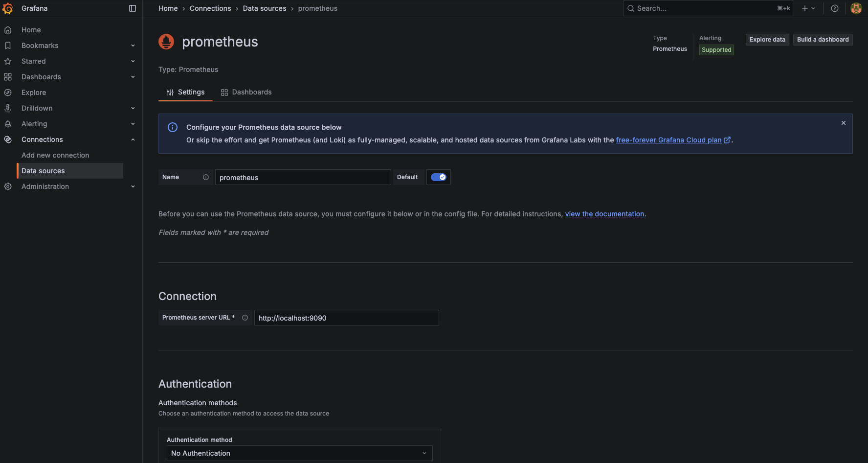Expand the Administration section chevron
Image resolution: width=868 pixels, height=463 pixels.
coord(133,186)
